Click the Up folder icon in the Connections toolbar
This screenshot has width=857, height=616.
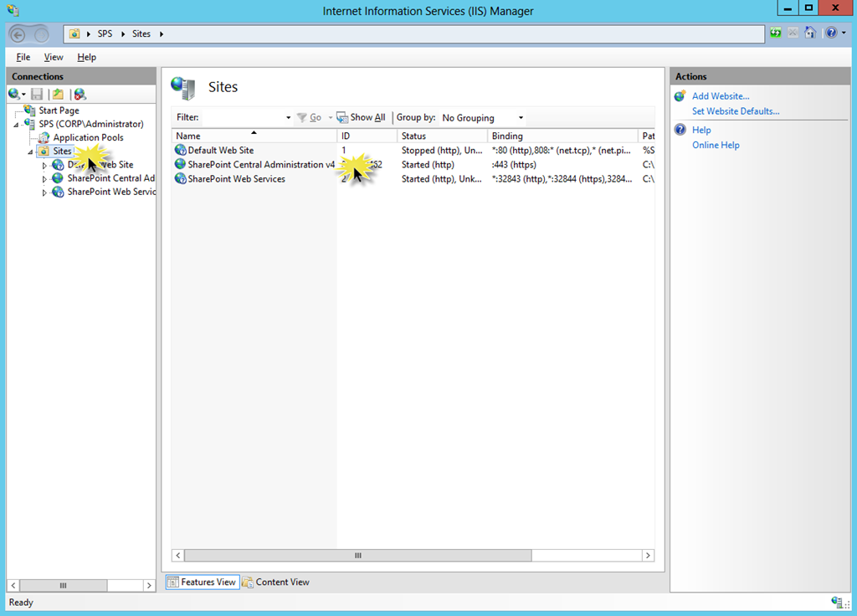58,95
